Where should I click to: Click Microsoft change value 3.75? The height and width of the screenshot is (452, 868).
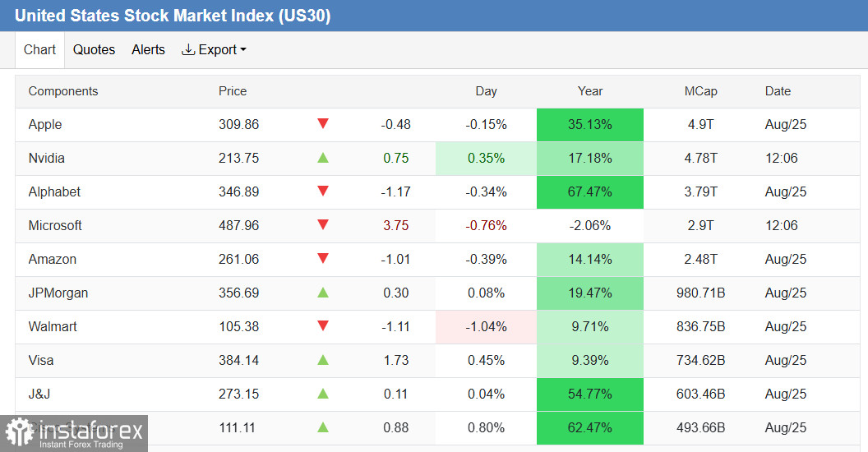point(396,226)
